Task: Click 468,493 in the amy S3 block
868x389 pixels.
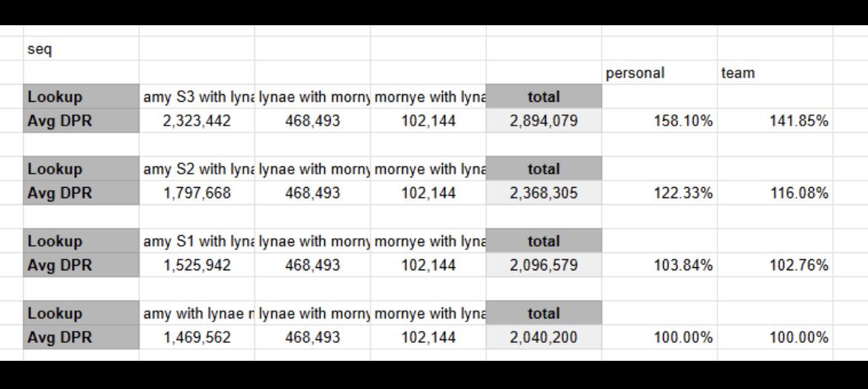Action: pyautogui.click(x=313, y=121)
